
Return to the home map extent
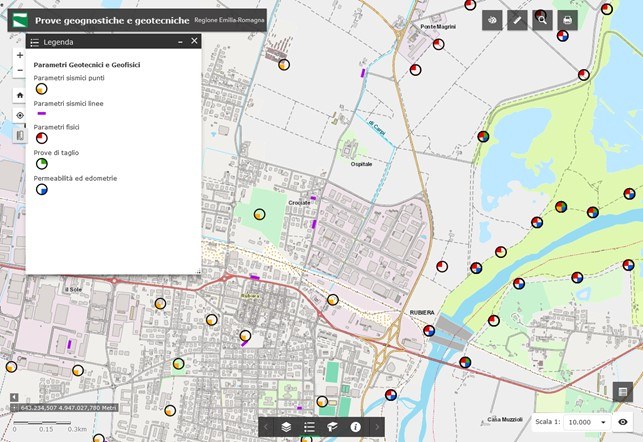pyautogui.click(x=20, y=95)
